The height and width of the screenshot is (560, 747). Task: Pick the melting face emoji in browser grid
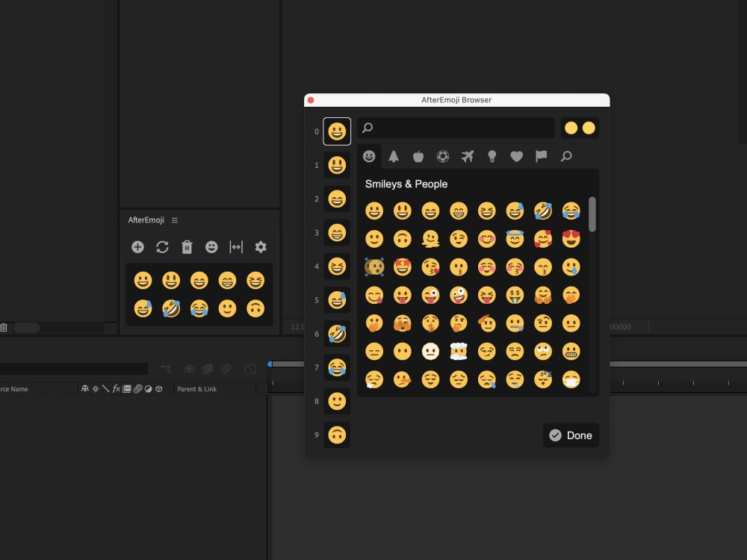tap(431, 239)
